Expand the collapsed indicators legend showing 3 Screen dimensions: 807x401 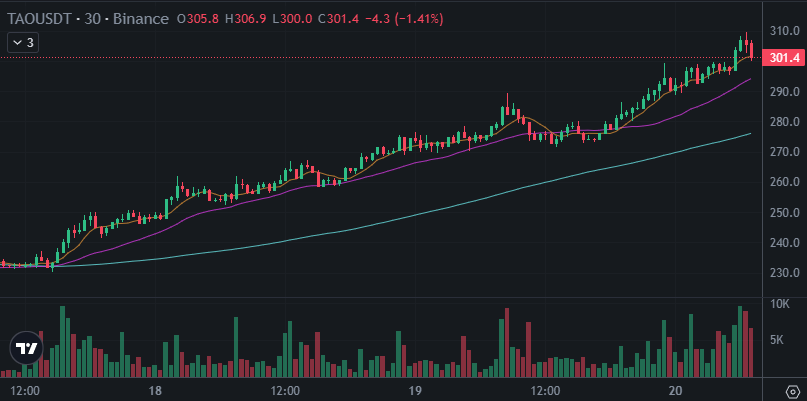pos(23,43)
